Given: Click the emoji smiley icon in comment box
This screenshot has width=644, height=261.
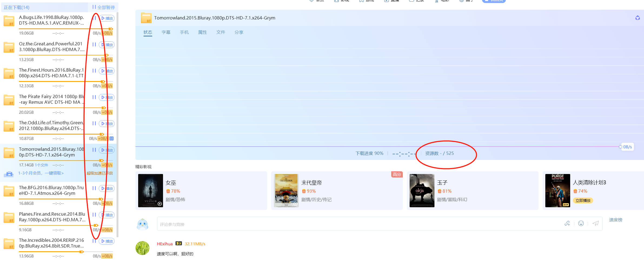Looking at the screenshot, I should click(x=581, y=223).
